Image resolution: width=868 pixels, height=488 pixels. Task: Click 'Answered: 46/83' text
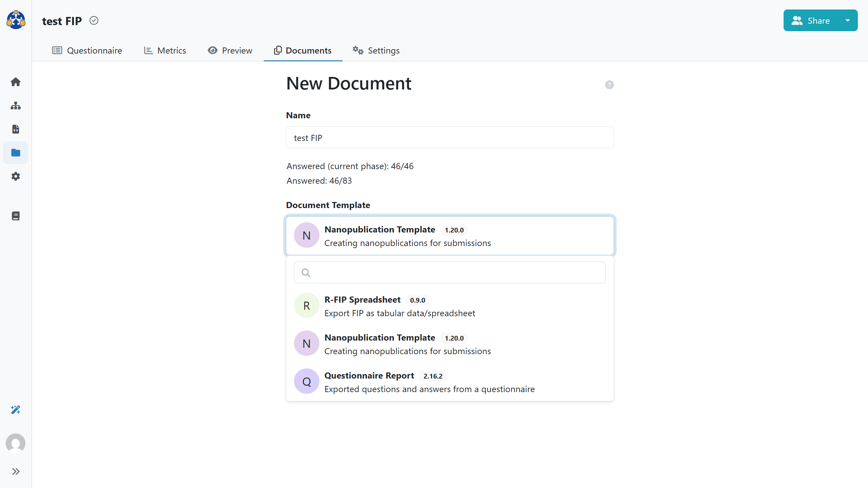point(319,181)
